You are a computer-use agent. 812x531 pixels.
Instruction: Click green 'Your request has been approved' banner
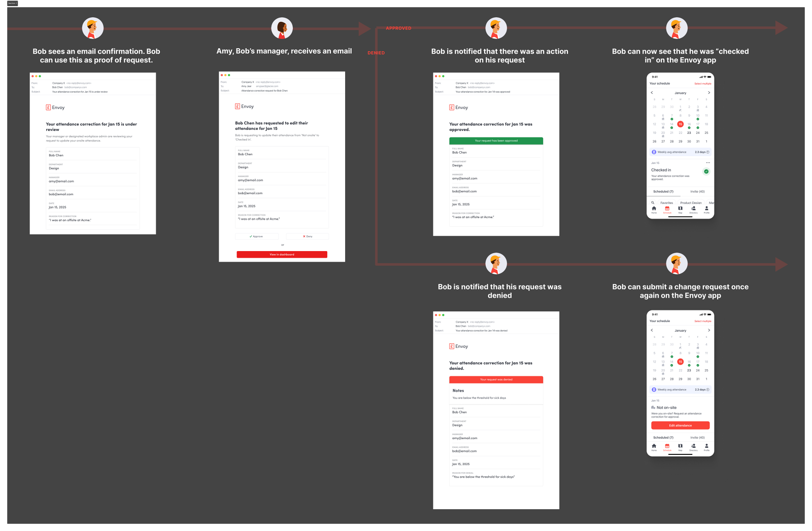(496, 140)
